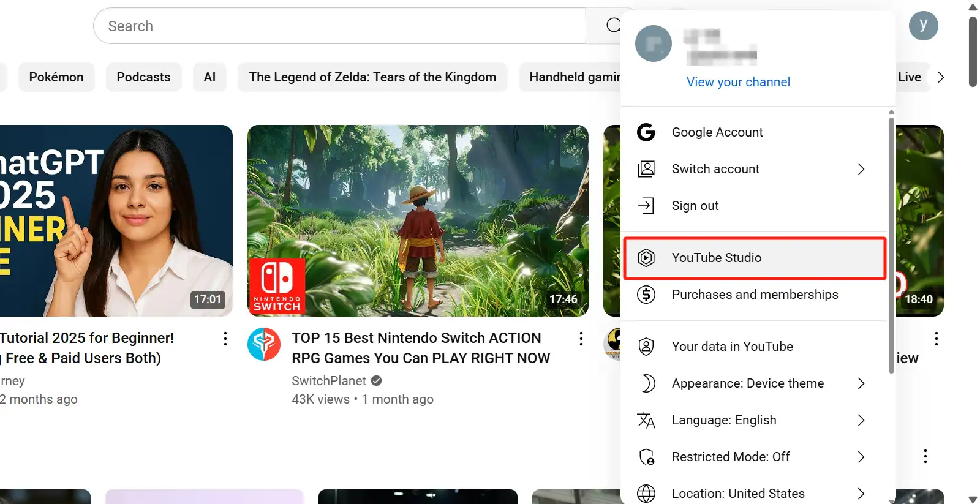Open the TOP 15 Best Nintendo Switch video title
This screenshot has height=504, width=980.
click(x=421, y=348)
